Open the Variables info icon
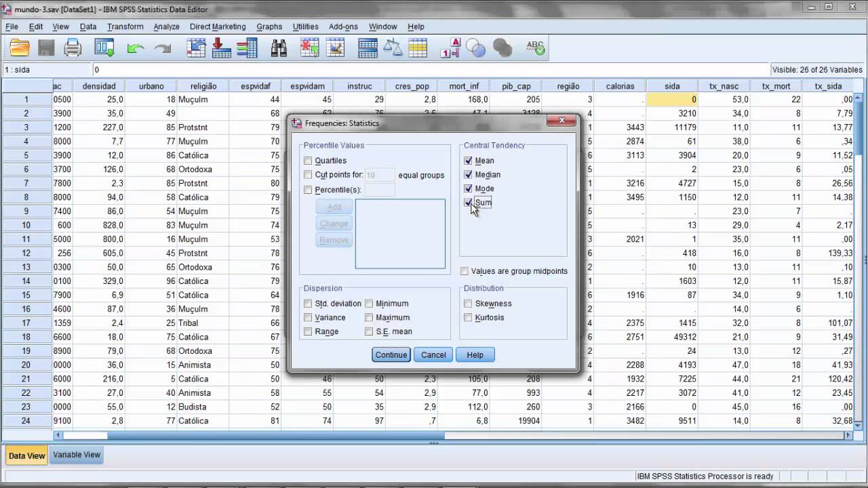This screenshot has height=488, width=868. [247, 48]
